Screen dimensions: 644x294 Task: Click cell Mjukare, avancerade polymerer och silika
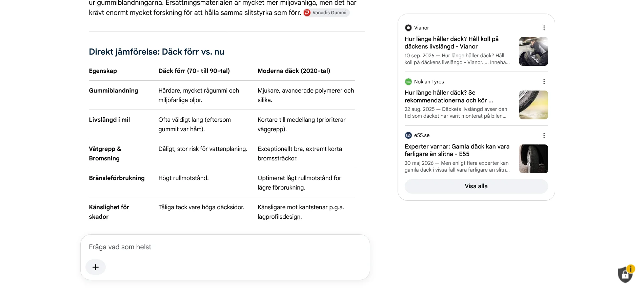(306, 95)
